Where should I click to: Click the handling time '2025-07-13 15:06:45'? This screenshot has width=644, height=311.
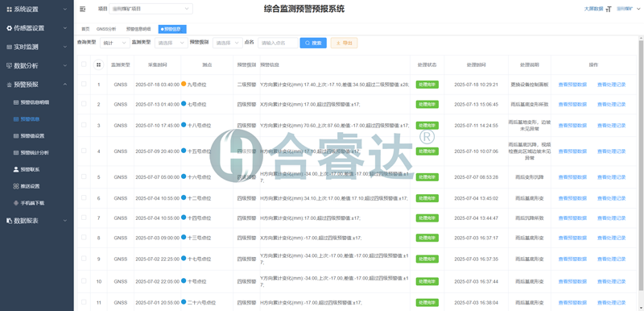click(477, 105)
